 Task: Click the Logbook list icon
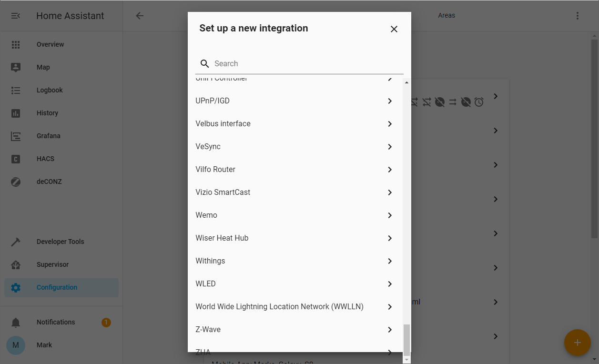[16, 90]
